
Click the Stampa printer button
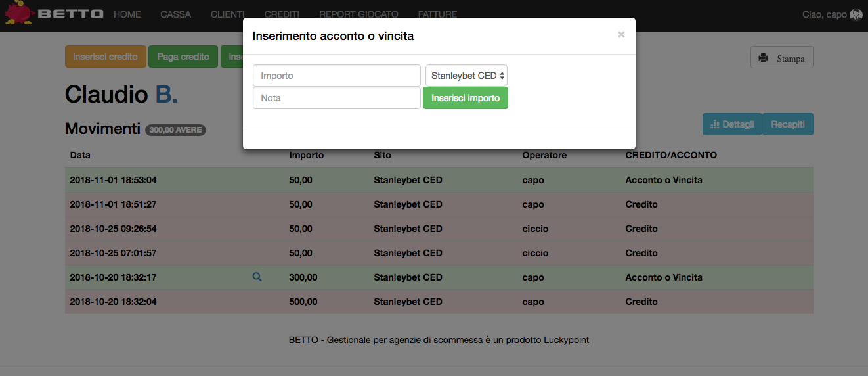click(x=781, y=58)
